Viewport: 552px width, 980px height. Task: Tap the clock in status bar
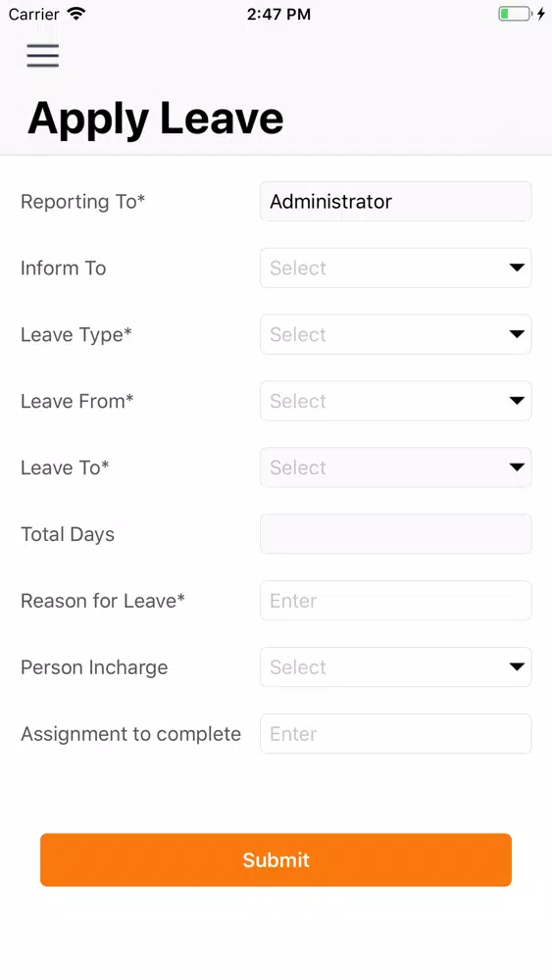click(278, 15)
